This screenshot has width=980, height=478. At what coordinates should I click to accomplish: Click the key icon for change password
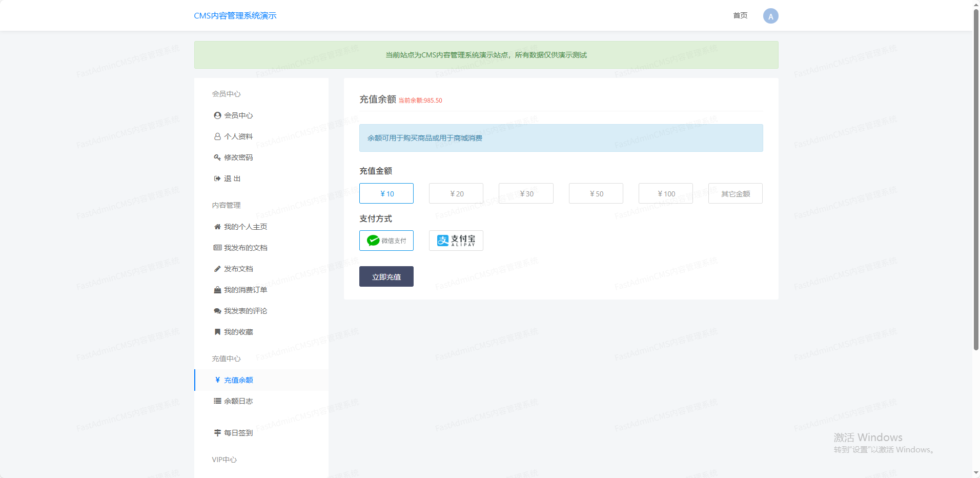[x=217, y=157]
